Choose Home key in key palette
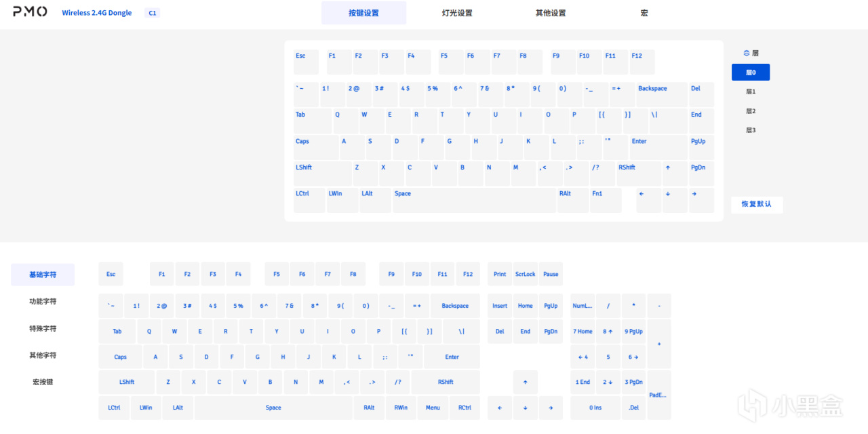The height and width of the screenshot is (434, 868). coord(526,306)
